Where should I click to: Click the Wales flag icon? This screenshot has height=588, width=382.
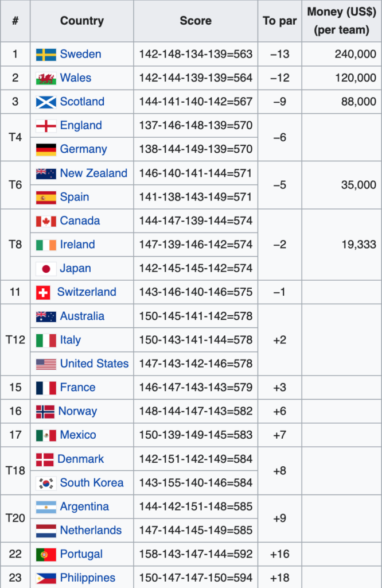[46, 78]
